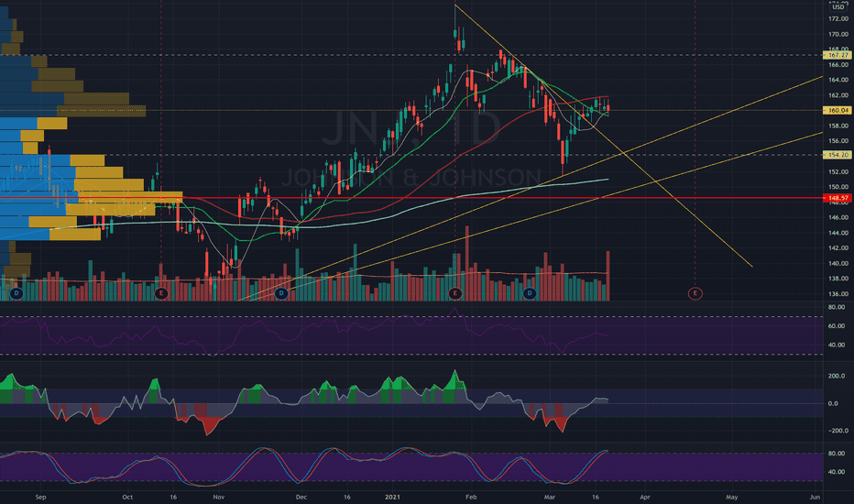Click the Jun label on time axis

[815, 497]
